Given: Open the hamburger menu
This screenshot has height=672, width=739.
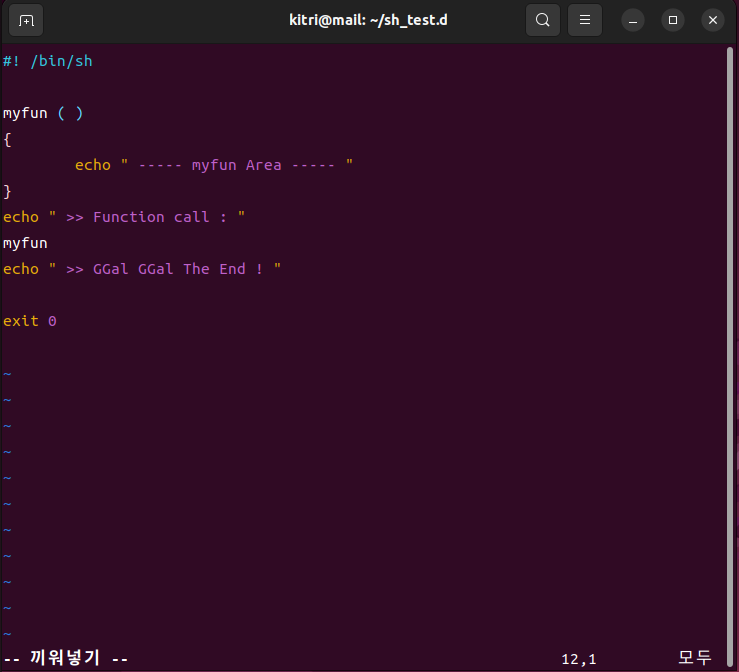Looking at the screenshot, I should (584, 20).
